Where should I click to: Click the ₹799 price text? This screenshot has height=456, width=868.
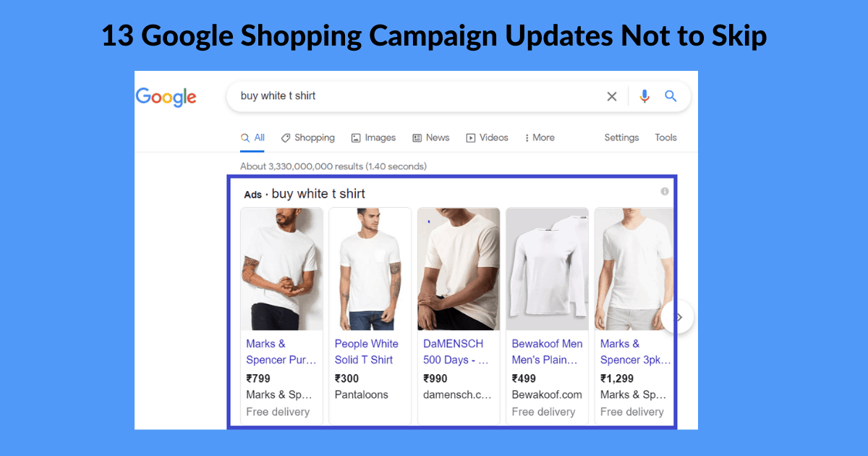click(258, 379)
